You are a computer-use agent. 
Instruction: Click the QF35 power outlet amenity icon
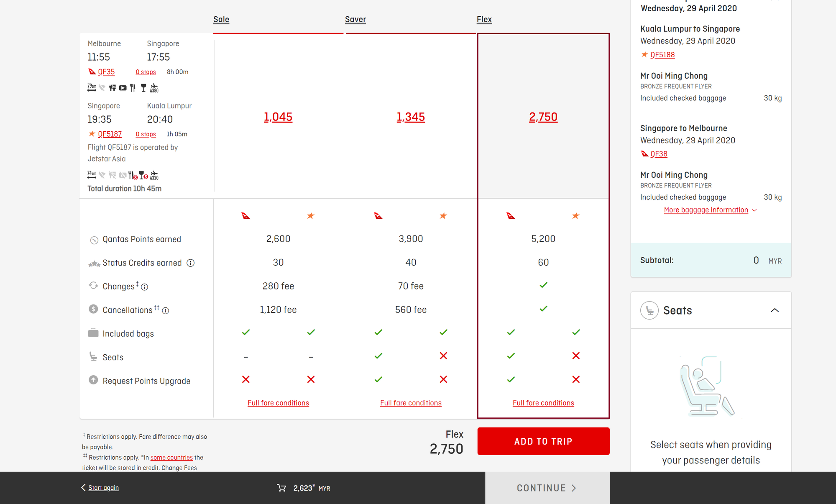(112, 88)
